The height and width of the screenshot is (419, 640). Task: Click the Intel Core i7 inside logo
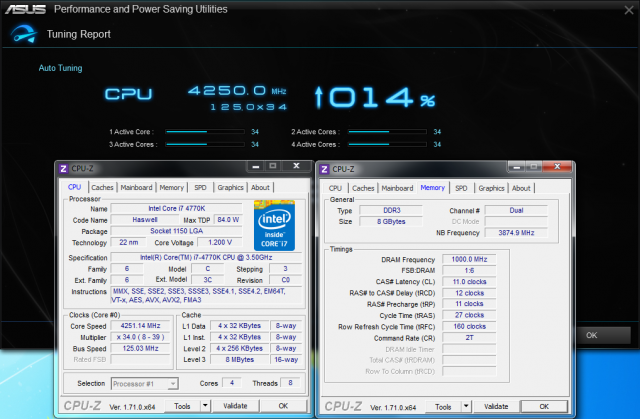[x=274, y=225]
